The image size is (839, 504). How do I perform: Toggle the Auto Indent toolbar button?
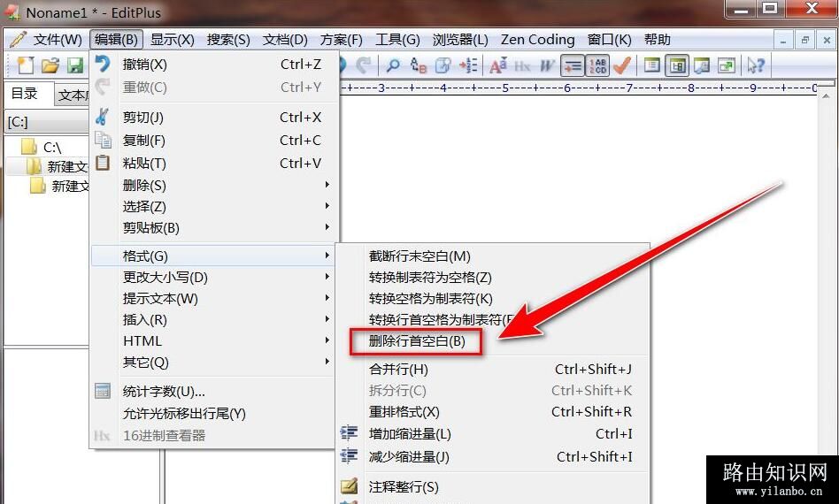572,65
